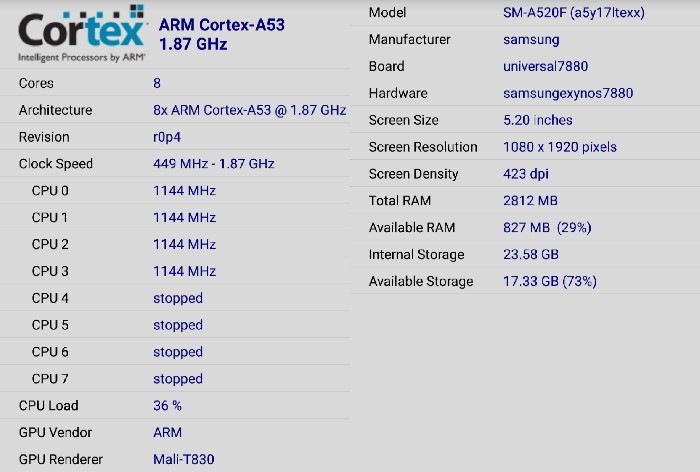Click the Screen Resolution row
This screenshot has height=472, width=700.
(525, 147)
